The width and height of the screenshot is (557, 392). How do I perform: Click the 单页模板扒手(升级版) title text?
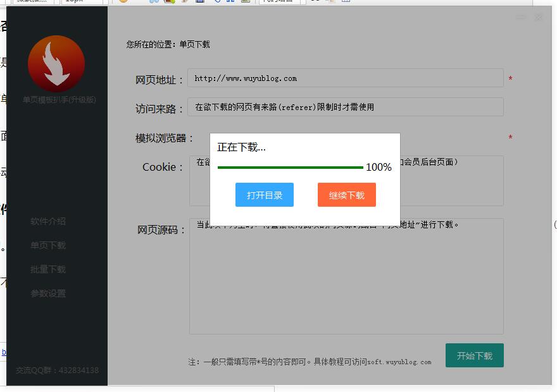point(59,100)
